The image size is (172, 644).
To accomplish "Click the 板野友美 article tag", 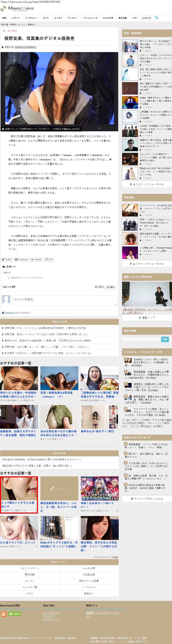I will point(7,273).
